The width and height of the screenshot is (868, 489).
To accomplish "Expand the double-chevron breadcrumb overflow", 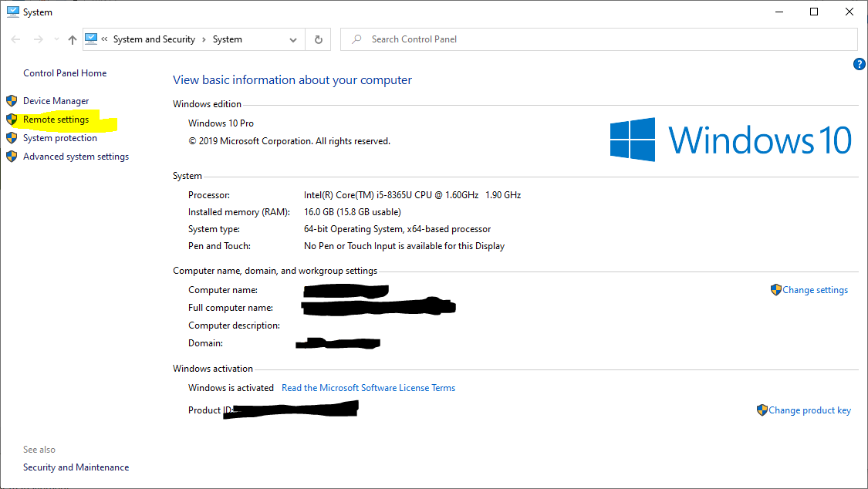I will tap(105, 39).
